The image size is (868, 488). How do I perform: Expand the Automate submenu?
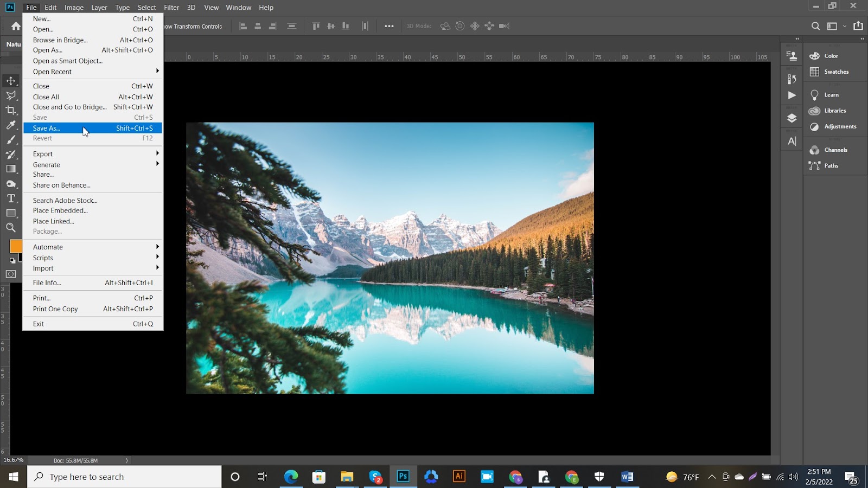pyautogui.click(x=93, y=247)
